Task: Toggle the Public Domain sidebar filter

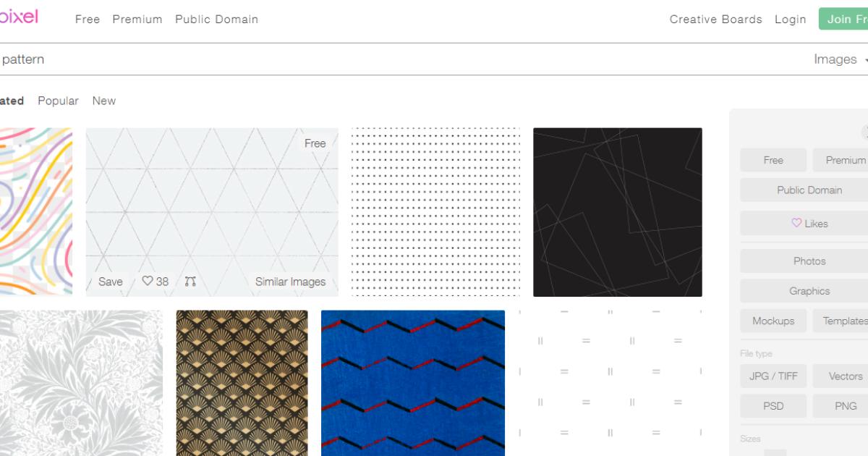Action: pyautogui.click(x=804, y=190)
